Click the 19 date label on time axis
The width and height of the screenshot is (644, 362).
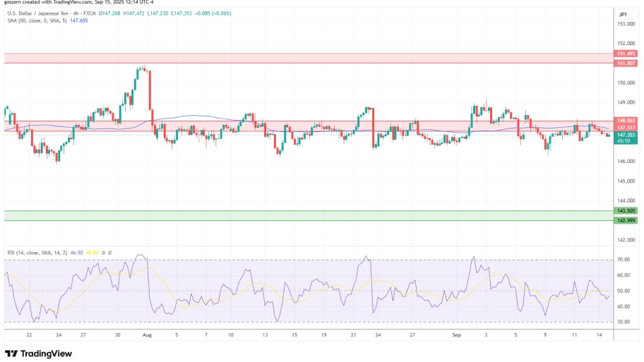[x=324, y=335]
